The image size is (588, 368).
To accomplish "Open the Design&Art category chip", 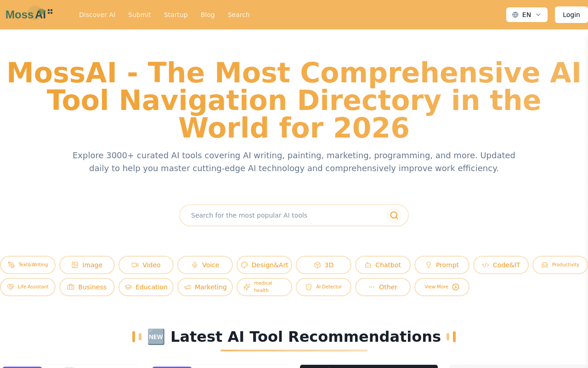I will (265, 265).
